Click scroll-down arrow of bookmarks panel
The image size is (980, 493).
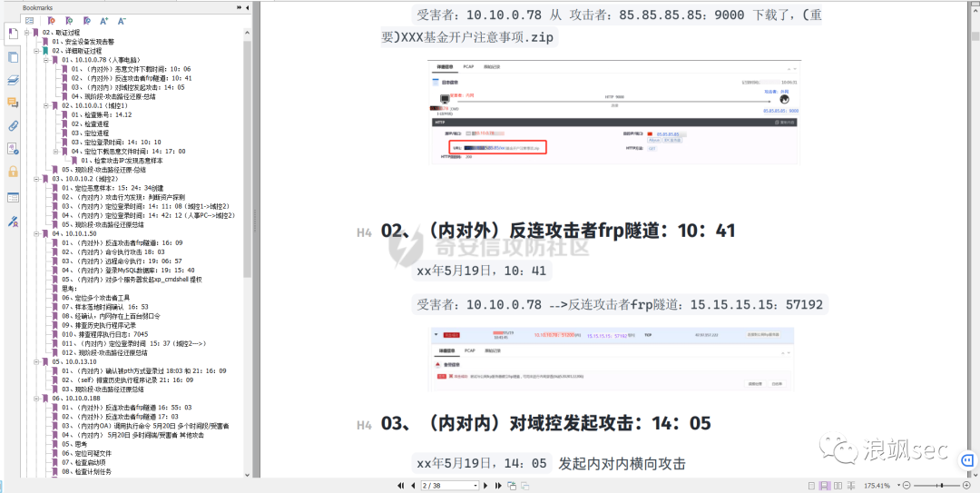[x=248, y=473]
